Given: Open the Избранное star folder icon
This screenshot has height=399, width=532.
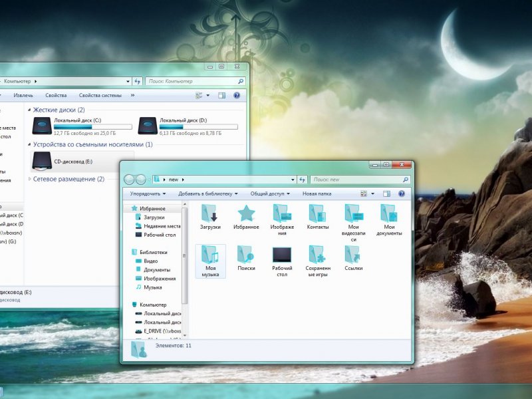Looking at the screenshot, I should coord(246,213).
